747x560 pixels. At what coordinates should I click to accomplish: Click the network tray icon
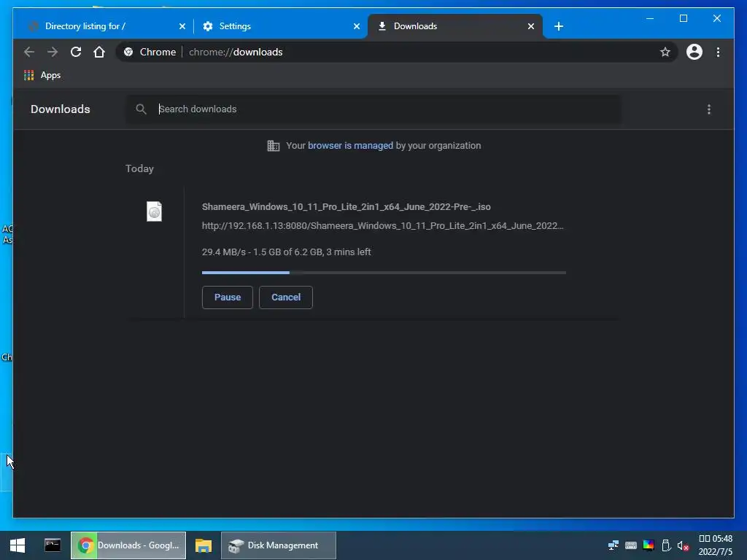[x=613, y=545]
